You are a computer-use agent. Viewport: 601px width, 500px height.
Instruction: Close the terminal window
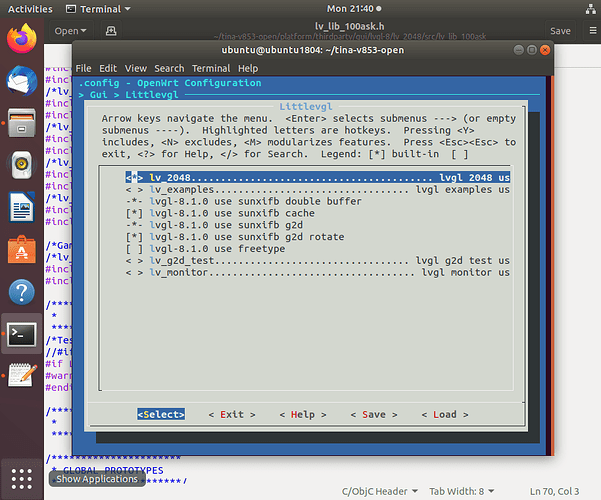point(545,50)
